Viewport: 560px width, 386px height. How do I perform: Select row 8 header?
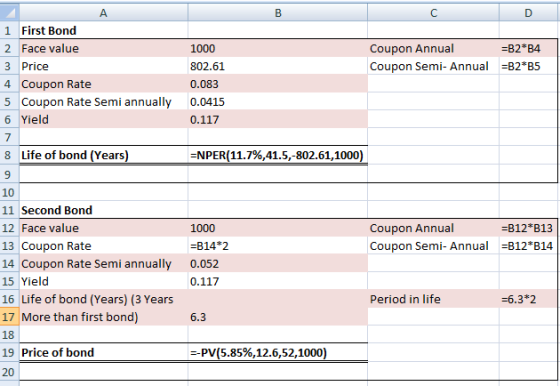pos(9,155)
